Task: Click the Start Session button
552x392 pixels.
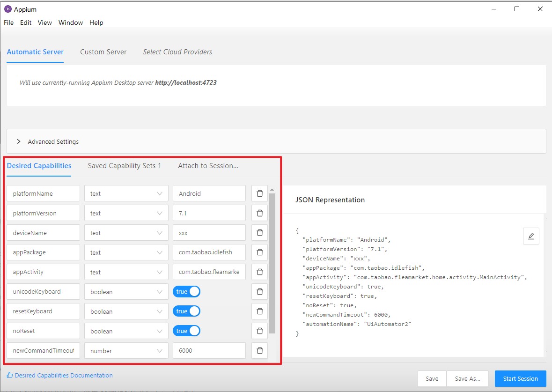Action: pos(520,378)
